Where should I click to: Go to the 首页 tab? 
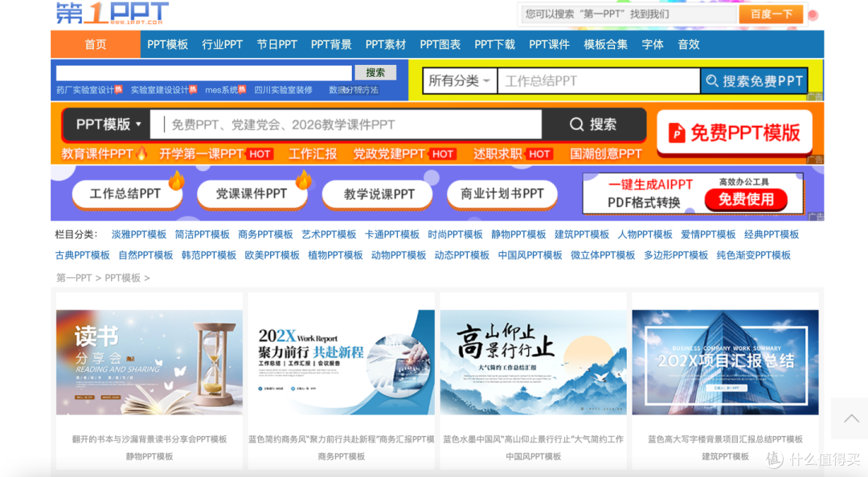coord(95,44)
